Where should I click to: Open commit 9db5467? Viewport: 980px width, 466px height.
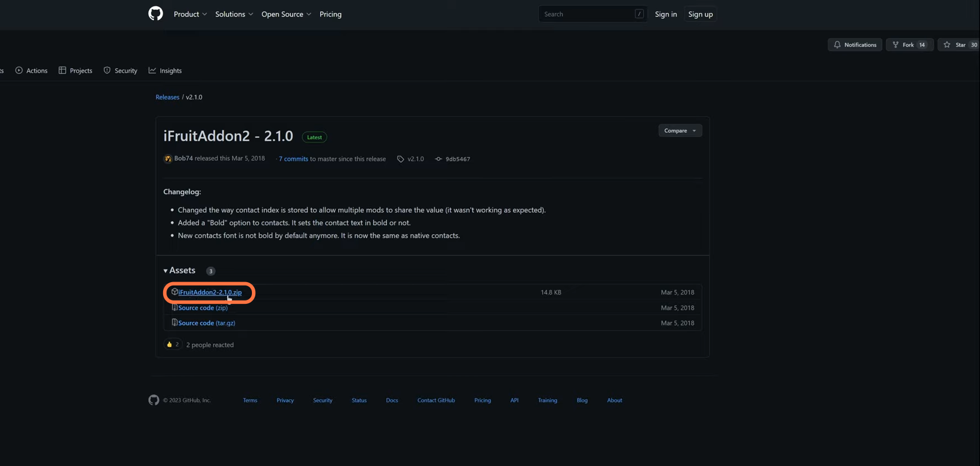[x=458, y=159]
